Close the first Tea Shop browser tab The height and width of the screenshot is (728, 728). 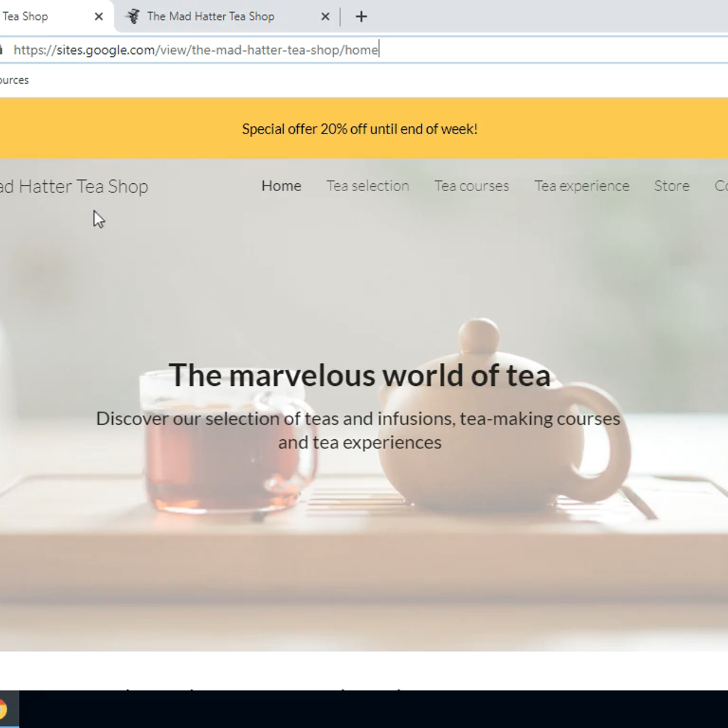tap(99, 17)
